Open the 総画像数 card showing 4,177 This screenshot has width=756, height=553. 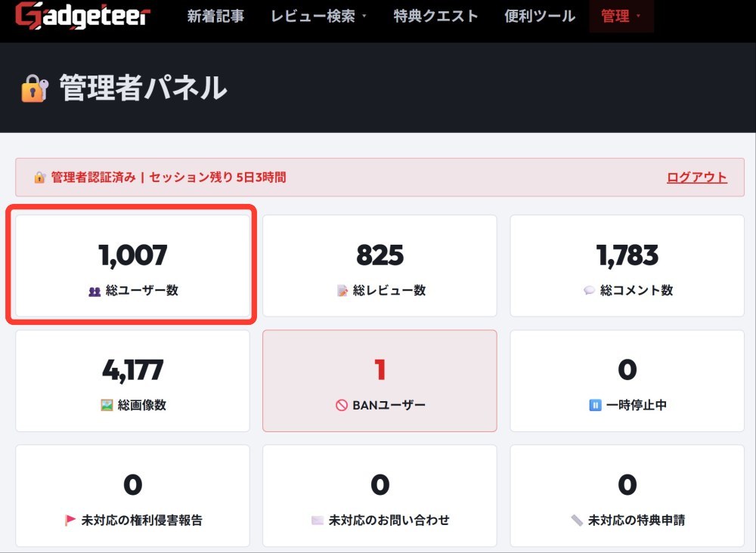pyautogui.click(x=132, y=381)
